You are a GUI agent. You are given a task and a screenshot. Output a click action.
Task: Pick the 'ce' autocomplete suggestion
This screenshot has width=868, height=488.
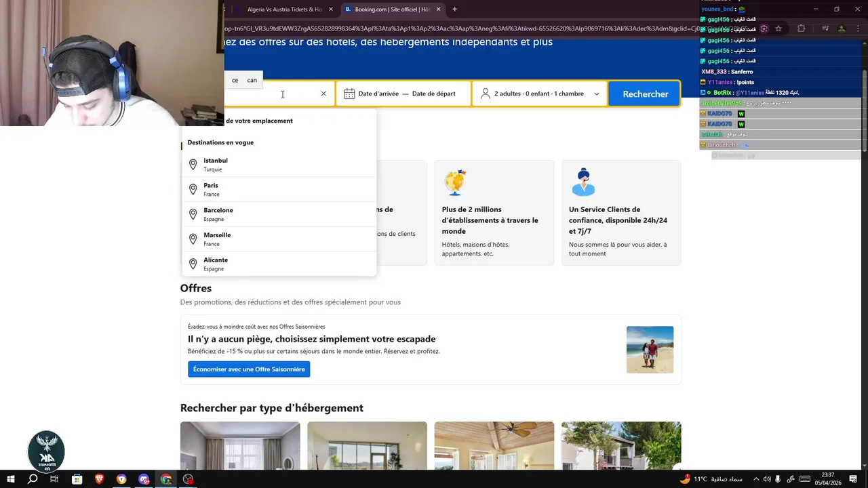pos(235,80)
